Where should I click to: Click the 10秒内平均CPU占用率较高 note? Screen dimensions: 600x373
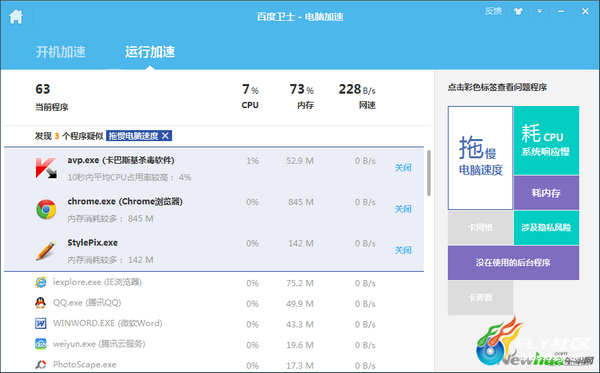(129, 177)
